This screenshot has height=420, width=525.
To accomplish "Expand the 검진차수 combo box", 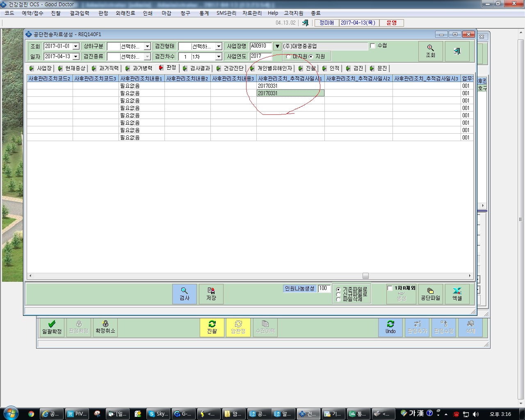I will [x=219, y=57].
